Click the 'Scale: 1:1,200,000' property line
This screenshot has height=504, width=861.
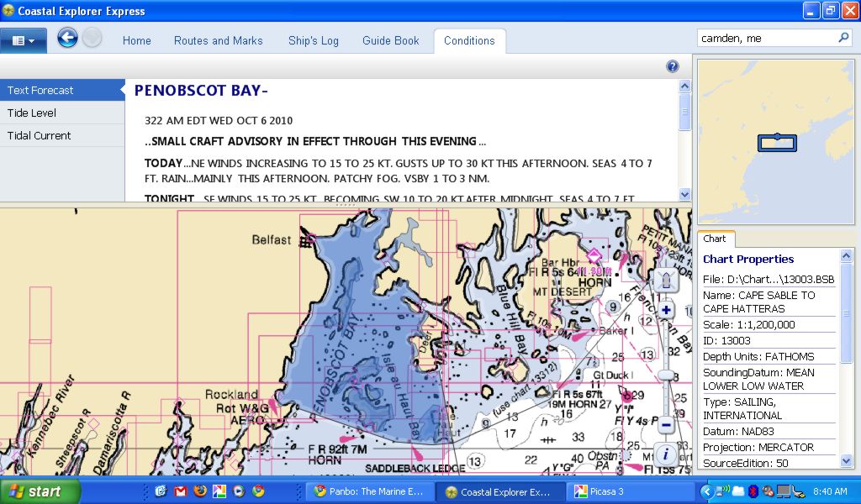pyautogui.click(x=749, y=325)
